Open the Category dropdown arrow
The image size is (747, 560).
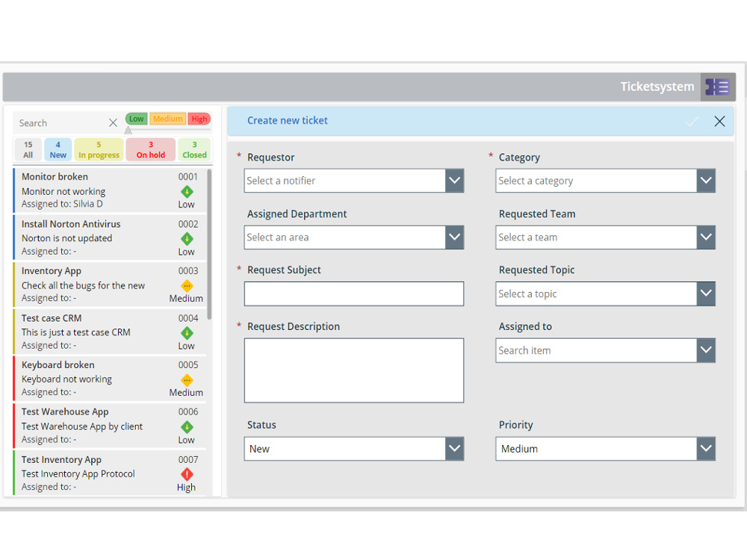[x=706, y=181]
